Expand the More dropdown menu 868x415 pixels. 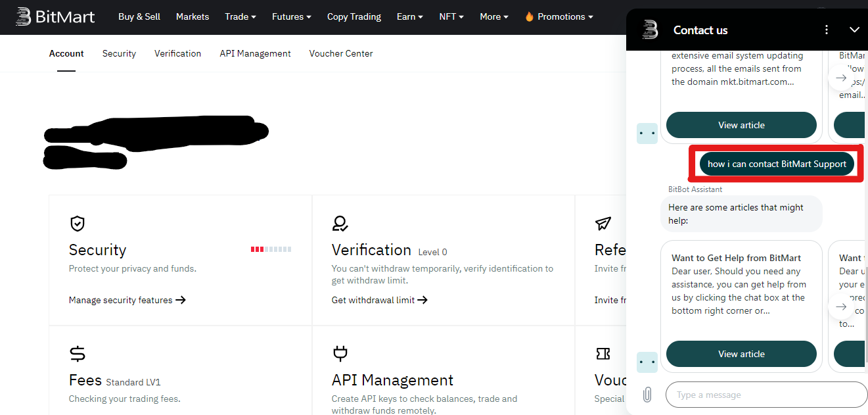tap(494, 16)
